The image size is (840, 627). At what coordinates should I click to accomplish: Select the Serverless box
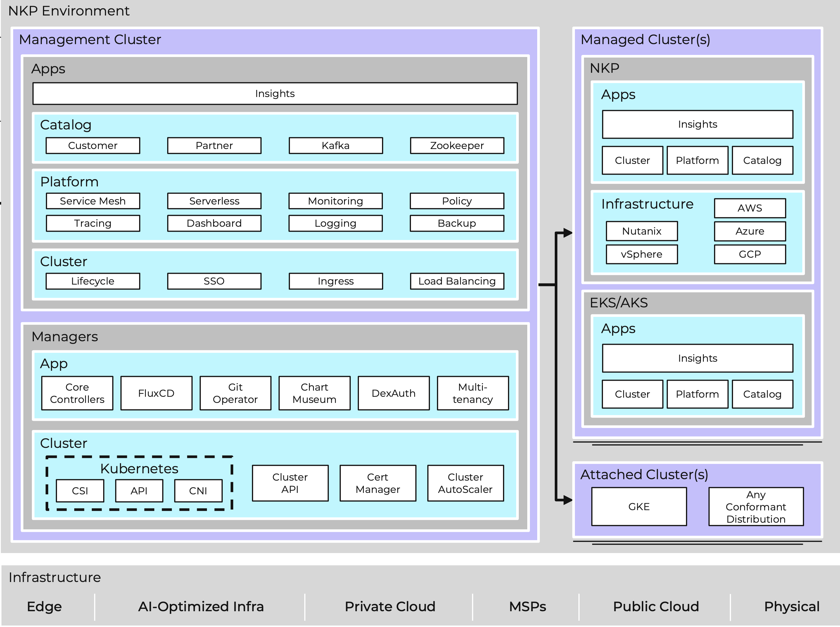(x=214, y=201)
